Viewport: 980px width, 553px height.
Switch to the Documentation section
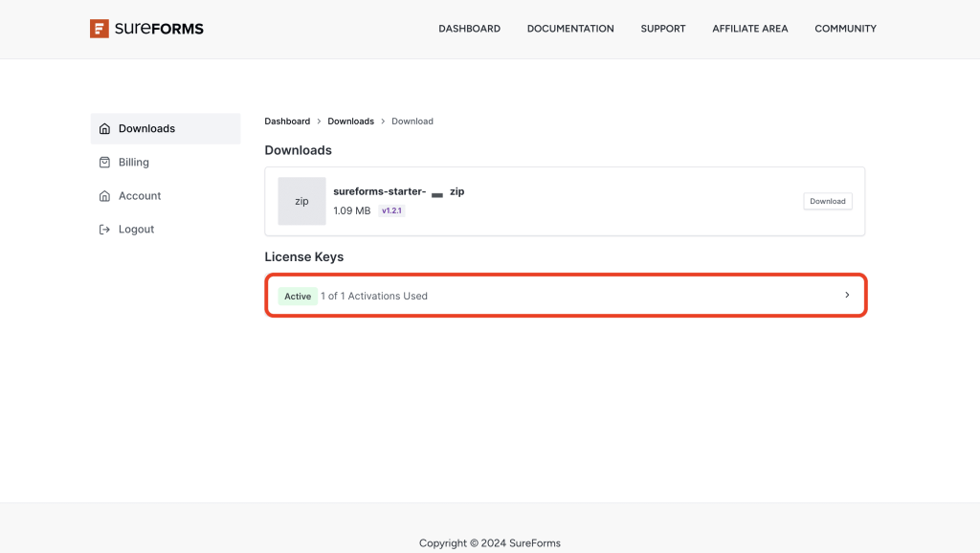click(570, 29)
